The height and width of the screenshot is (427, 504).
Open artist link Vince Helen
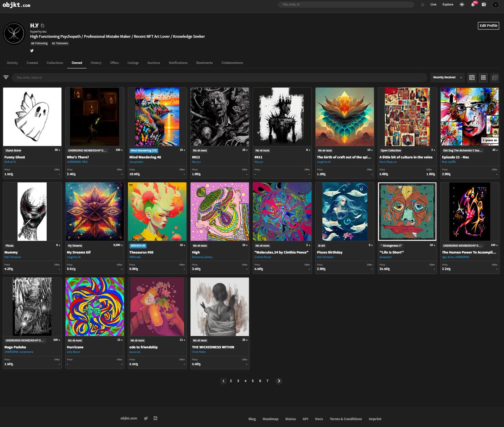(x=199, y=352)
